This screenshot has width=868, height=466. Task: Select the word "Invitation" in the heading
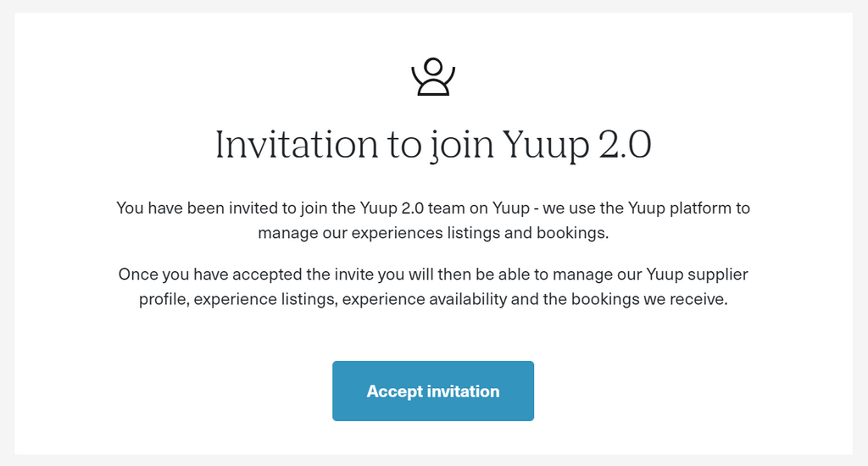pyautogui.click(x=296, y=144)
